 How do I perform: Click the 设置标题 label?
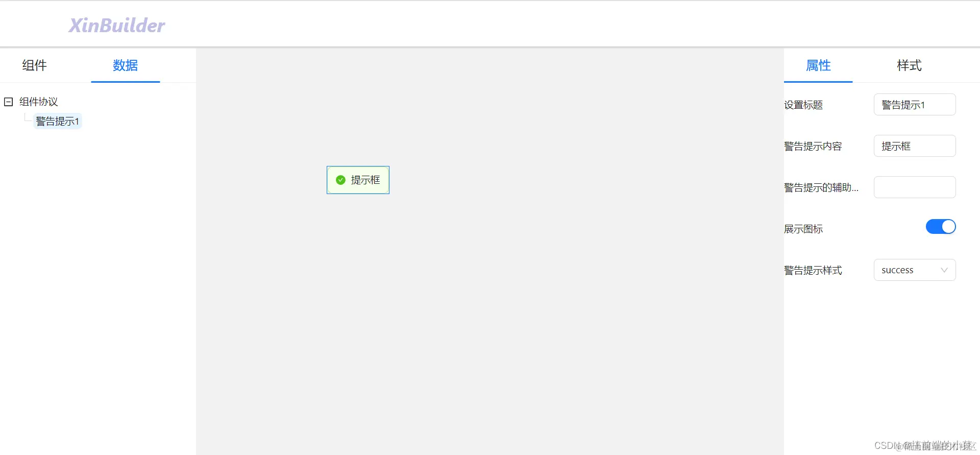tap(803, 105)
